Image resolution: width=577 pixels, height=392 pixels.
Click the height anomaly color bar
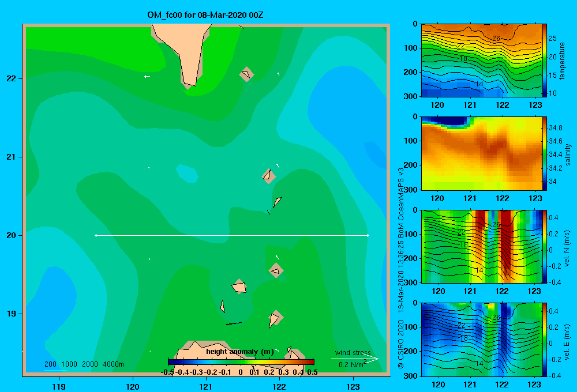241,362
